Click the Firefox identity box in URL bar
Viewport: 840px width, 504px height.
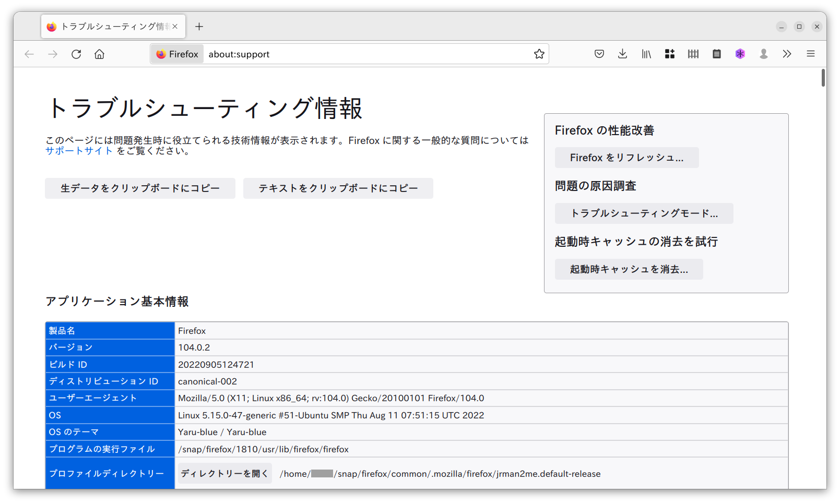tap(177, 54)
